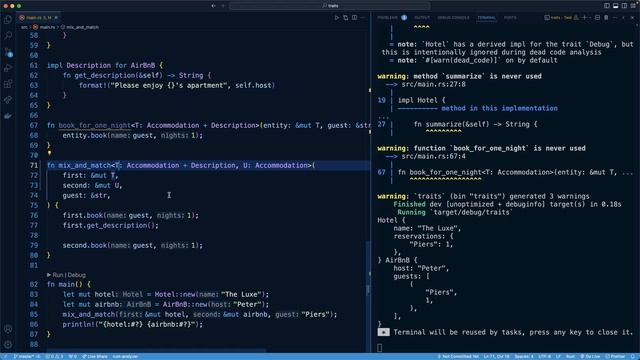Click the Run file play icon in the editor toolbar
This screenshot has height=360, width=640.
(337, 18)
